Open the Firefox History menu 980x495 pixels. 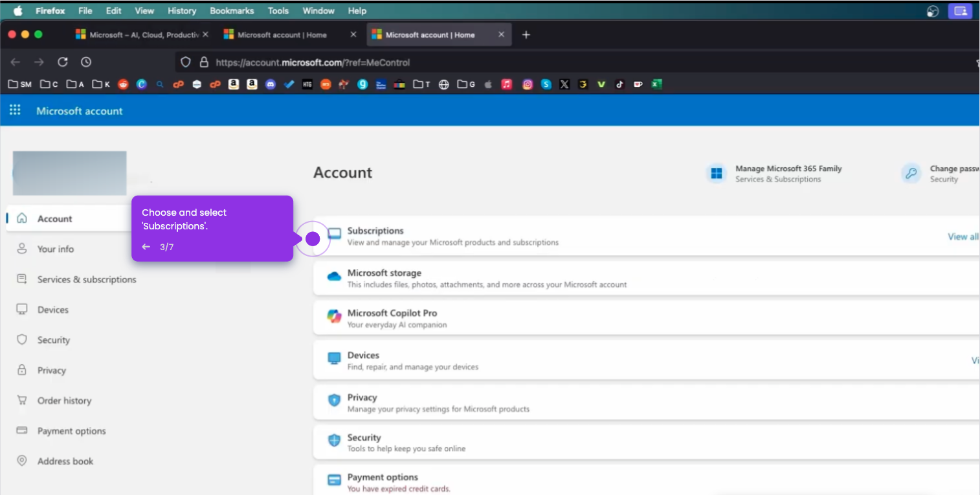pos(182,10)
